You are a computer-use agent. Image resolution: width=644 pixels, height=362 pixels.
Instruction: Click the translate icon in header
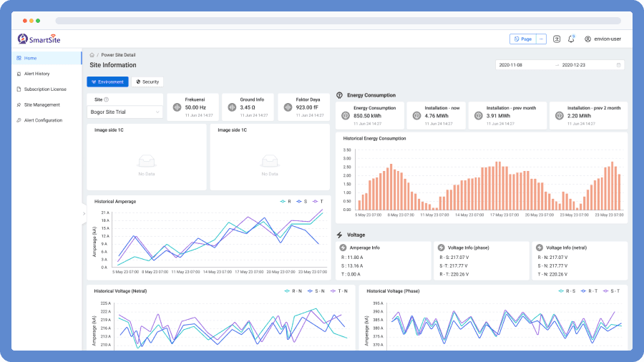tap(557, 39)
